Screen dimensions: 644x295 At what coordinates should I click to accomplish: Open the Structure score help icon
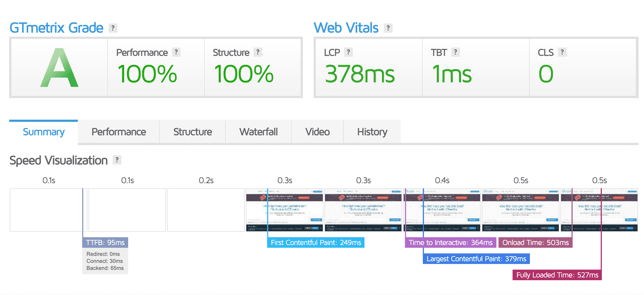tap(258, 52)
